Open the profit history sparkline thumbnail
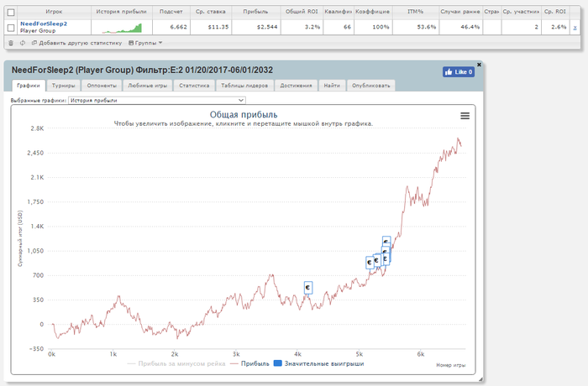588x386 pixels. click(122, 28)
